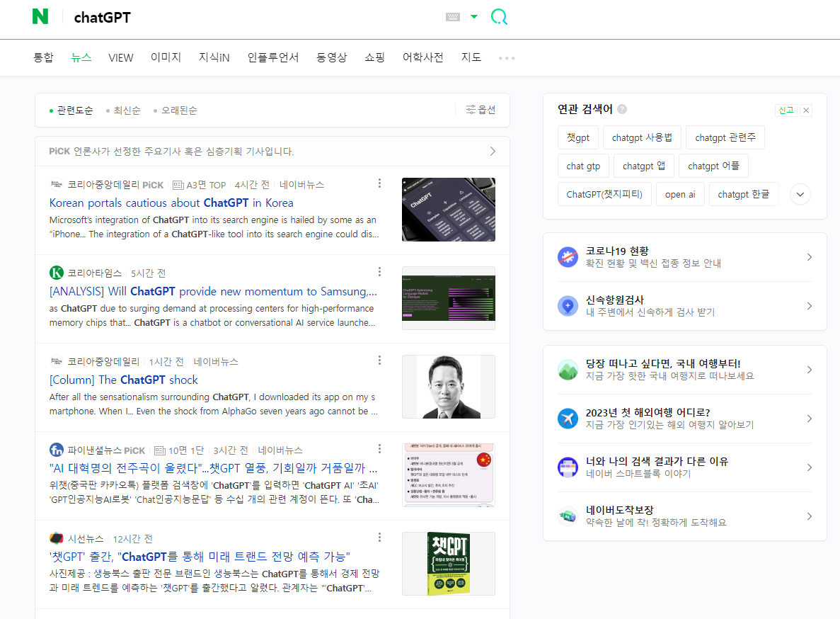Viewport: 840px width, 619px height.
Task: Open more options for ANALYSIS Samsung article
Action: pos(380,272)
